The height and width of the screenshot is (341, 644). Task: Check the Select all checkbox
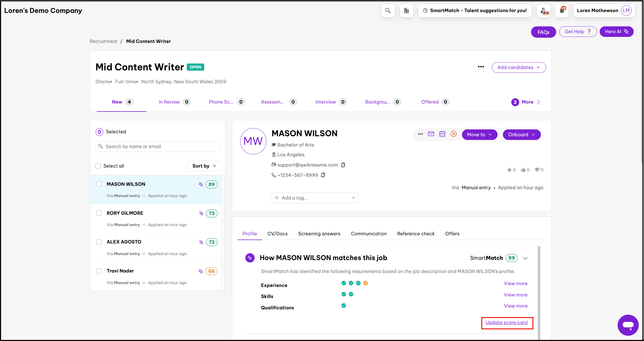[98, 166]
